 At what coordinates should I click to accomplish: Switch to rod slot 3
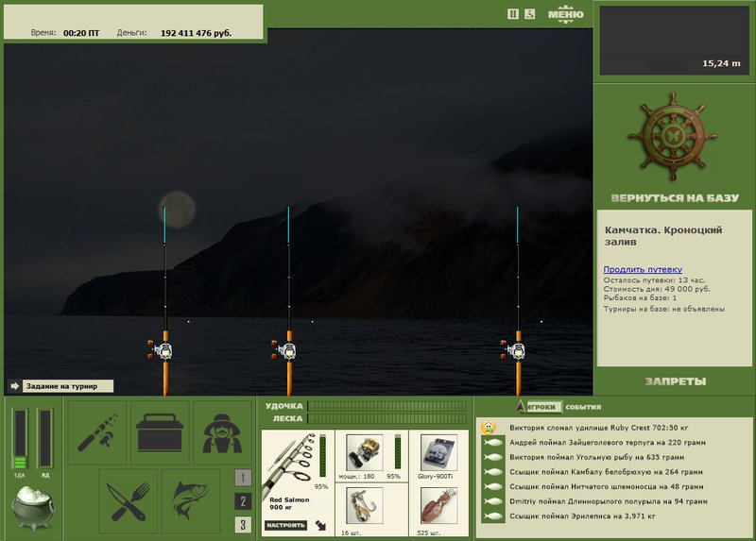pos(243,525)
